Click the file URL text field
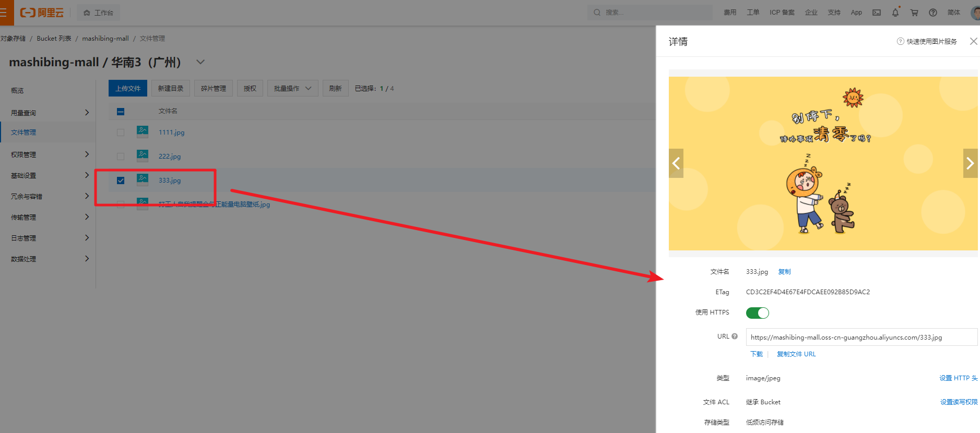Viewport: 980px width, 433px height. (861, 337)
